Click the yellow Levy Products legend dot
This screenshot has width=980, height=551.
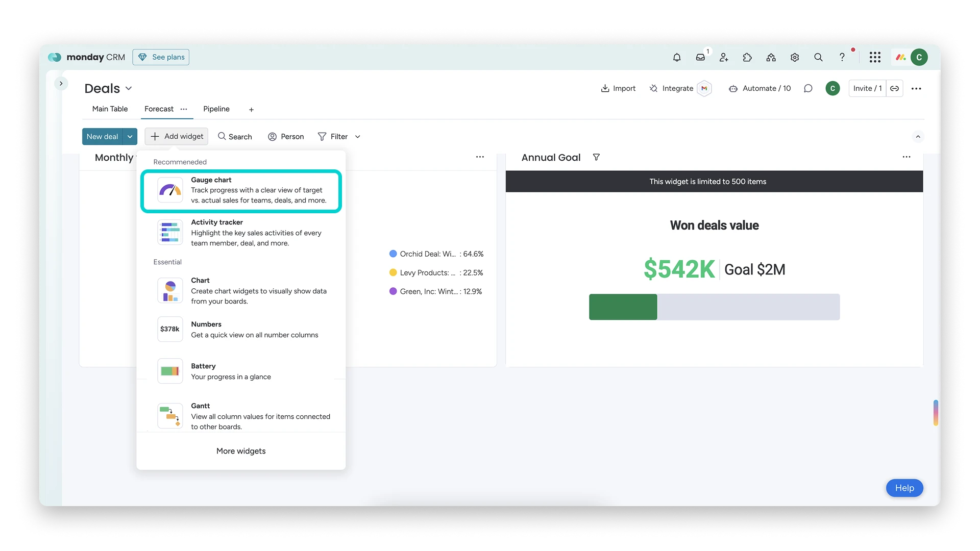(x=393, y=272)
